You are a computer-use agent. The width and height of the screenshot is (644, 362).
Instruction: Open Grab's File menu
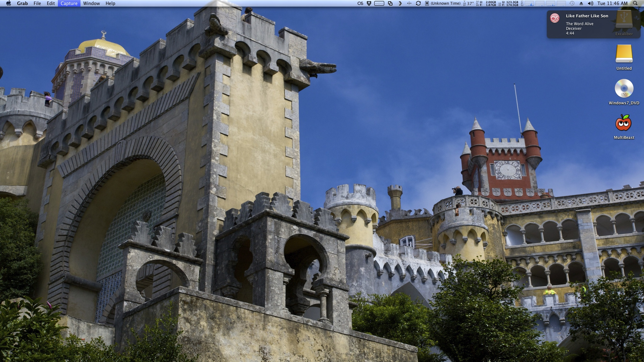(37, 3)
